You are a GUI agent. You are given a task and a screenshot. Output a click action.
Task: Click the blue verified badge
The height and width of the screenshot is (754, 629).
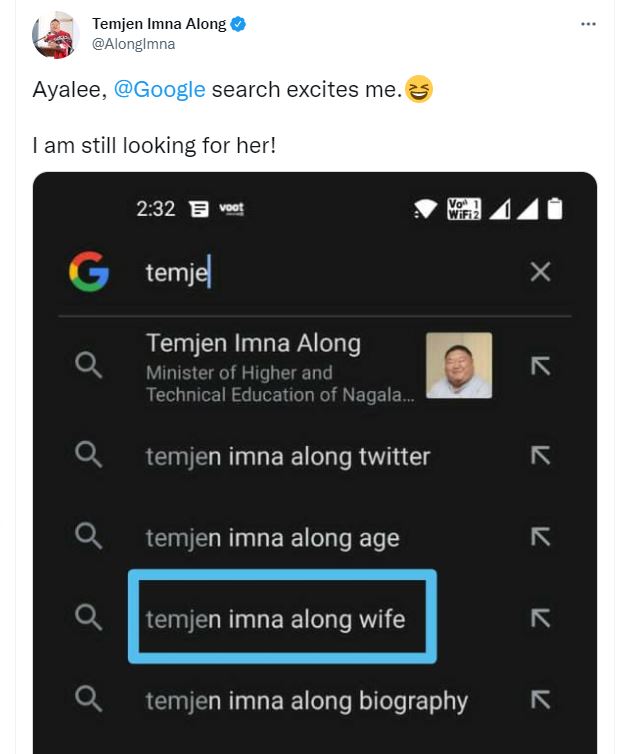point(240,24)
